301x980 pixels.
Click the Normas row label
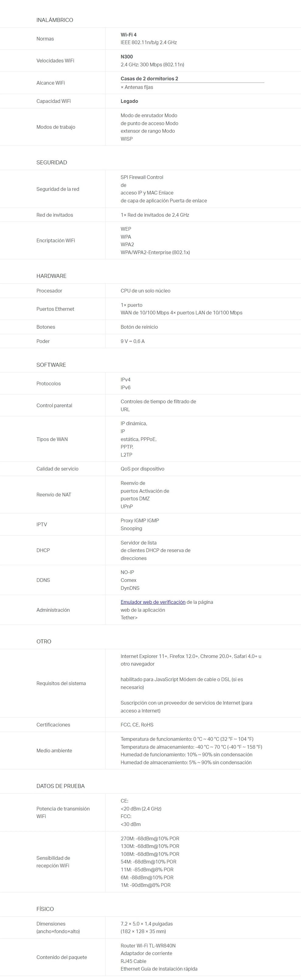pos(45,39)
